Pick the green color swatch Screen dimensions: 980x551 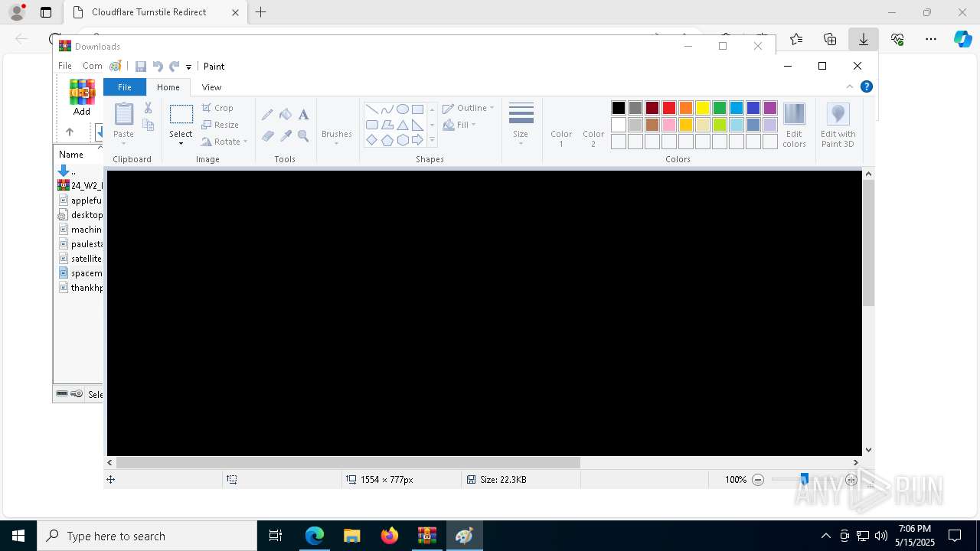pyautogui.click(x=720, y=108)
